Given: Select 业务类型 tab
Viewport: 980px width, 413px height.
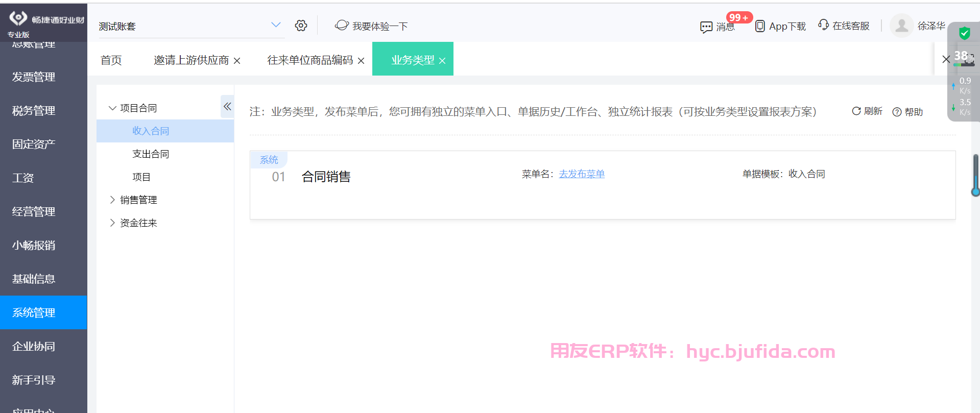Looking at the screenshot, I should pos(413,60).
